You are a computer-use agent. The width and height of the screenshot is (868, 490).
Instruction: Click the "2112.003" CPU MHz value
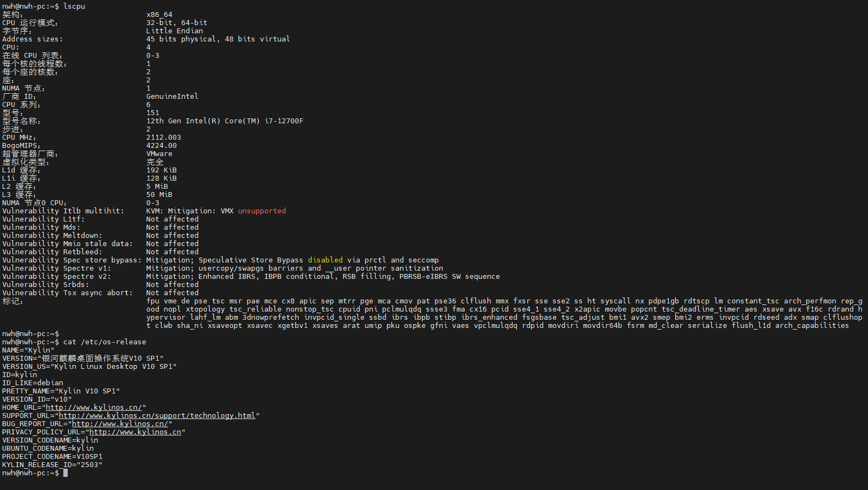[x=163, y=138]
